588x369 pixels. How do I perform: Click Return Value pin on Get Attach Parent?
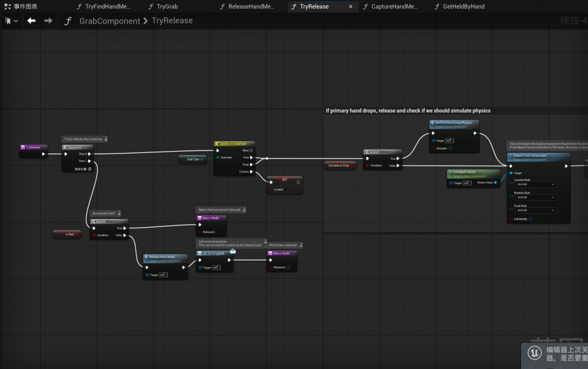(x=498, y=183)
